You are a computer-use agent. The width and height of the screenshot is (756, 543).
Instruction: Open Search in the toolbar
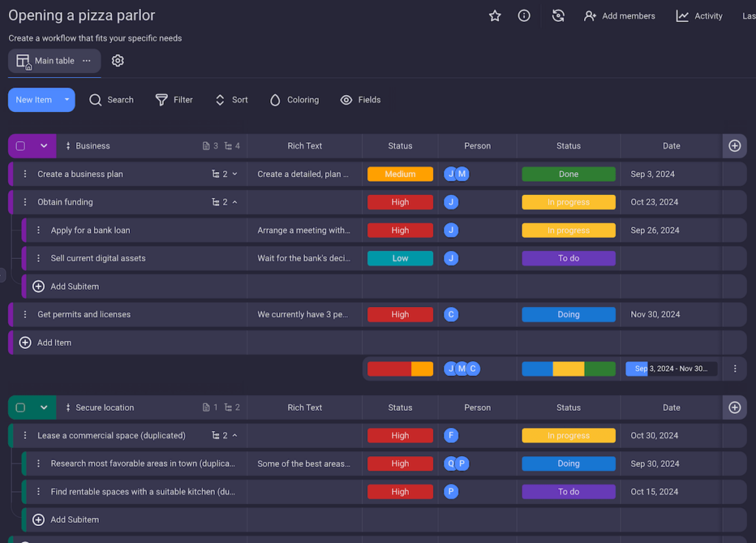pyautogui.click(x=111, y=100)
